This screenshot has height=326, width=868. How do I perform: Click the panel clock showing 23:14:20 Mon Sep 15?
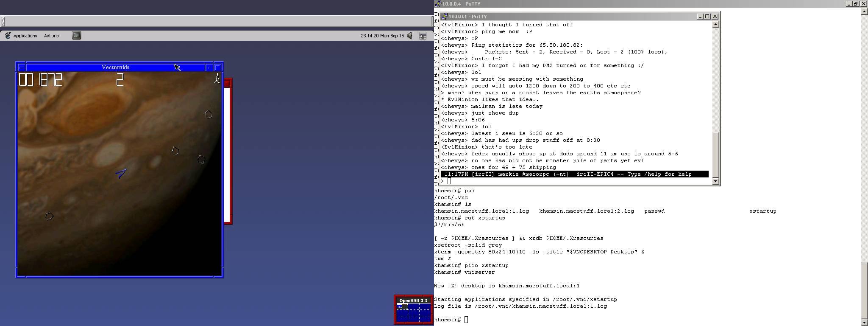382,36
